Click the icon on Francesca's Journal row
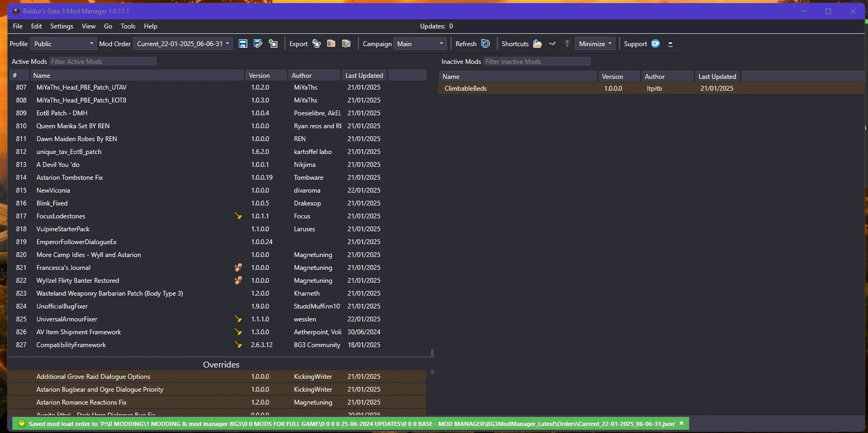868x433 pixels. tap(238, 267)
